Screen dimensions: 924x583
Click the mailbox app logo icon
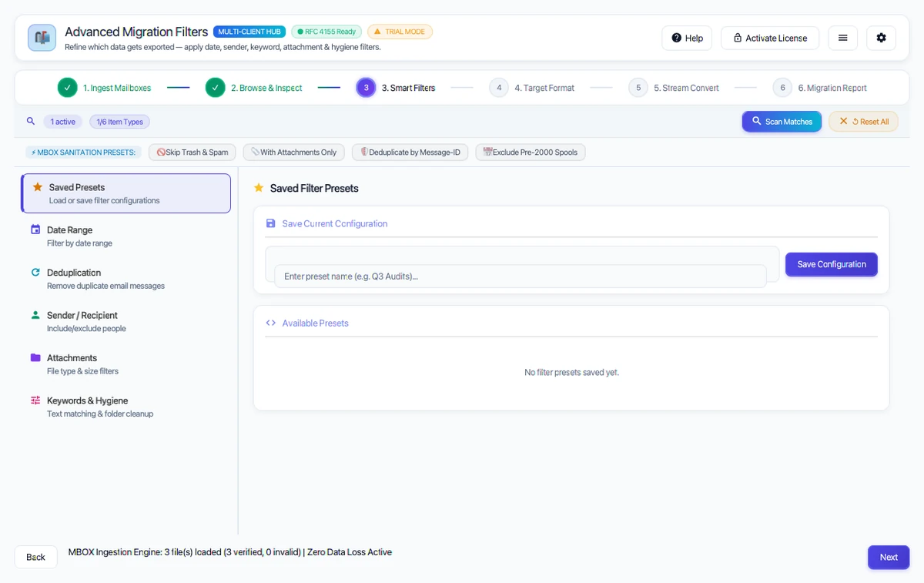[x=42, y=38]
